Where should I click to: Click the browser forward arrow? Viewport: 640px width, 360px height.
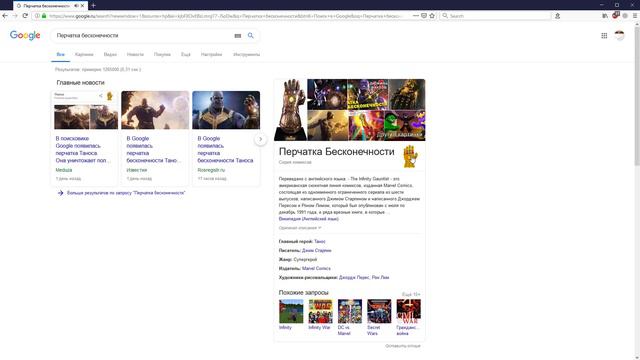(x=15, y=16)
